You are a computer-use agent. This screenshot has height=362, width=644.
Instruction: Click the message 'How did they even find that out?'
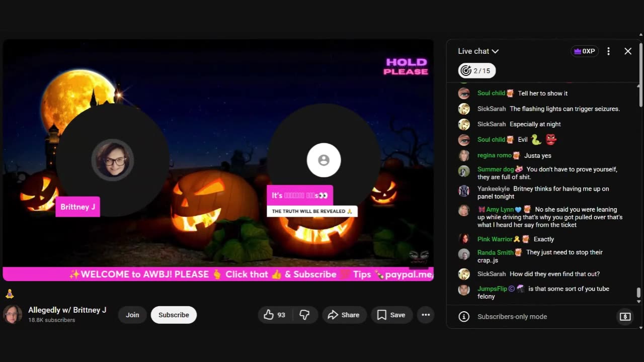[554, 274]
